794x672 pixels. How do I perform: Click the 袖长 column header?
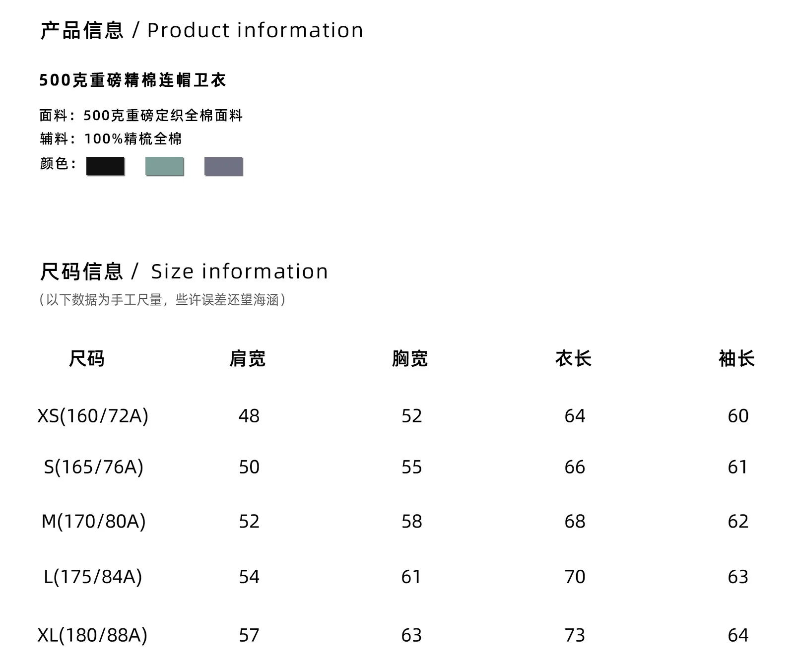736,359
